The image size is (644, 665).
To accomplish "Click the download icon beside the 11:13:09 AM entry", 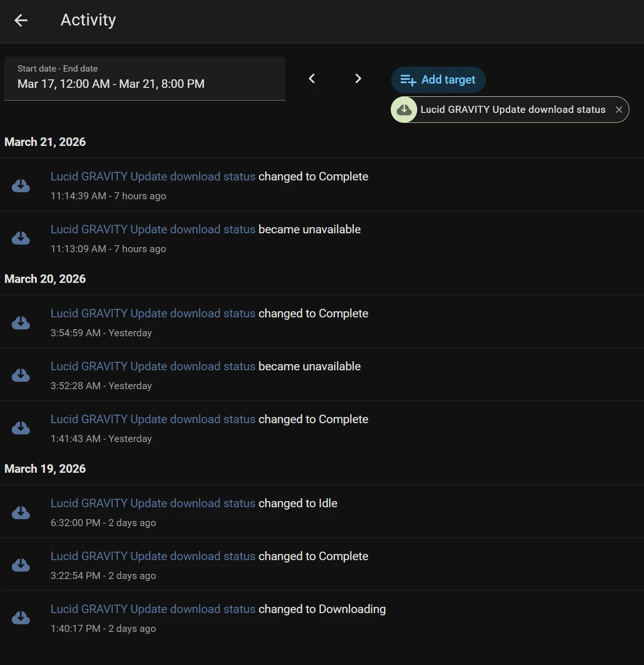I will (x=21, y=238).
